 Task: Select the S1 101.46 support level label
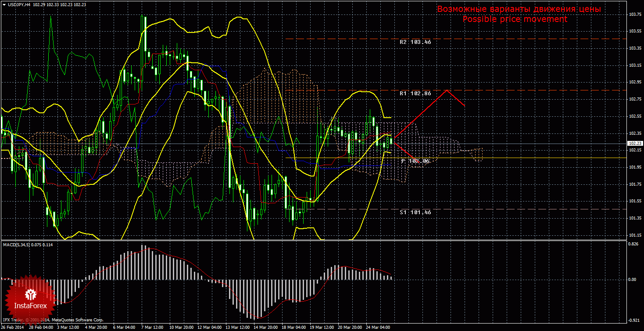[415, 212]
